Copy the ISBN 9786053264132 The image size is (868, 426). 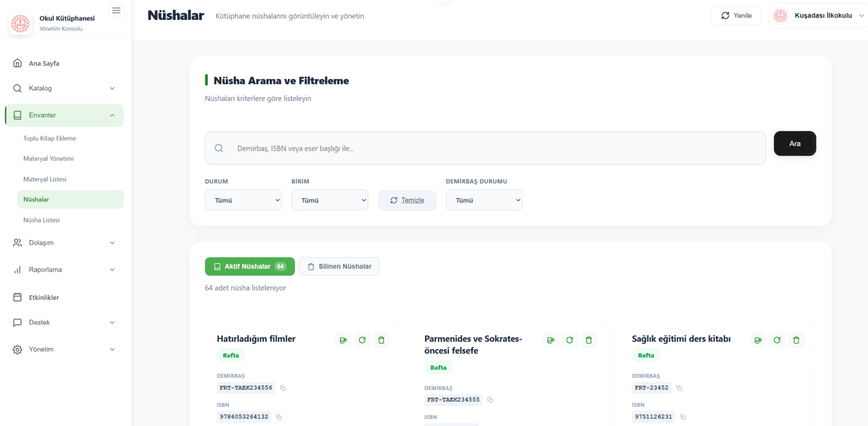click(x=279, y=417)
